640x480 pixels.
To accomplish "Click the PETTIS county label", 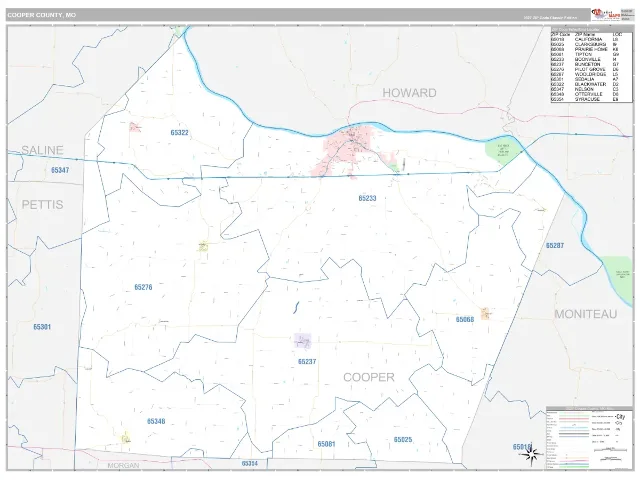I will pyautogui.click(x=42, y=204).
